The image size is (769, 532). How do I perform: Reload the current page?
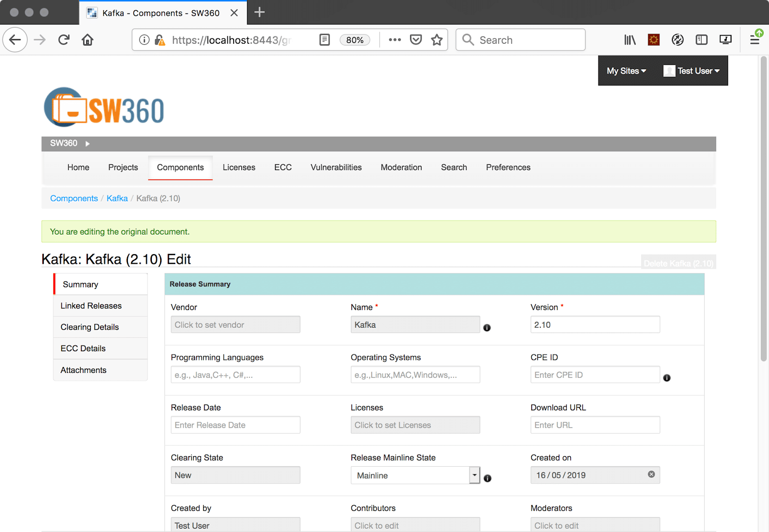[x=64, y=39]
